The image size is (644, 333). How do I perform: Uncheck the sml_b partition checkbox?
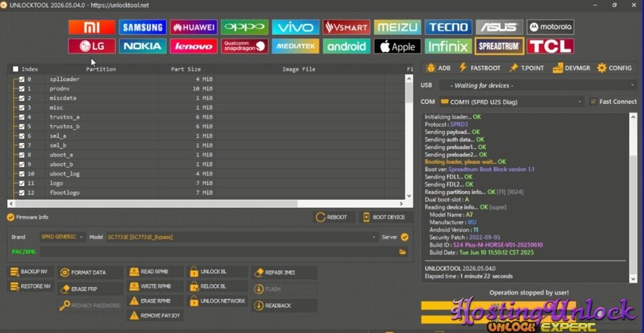[22, 145]
